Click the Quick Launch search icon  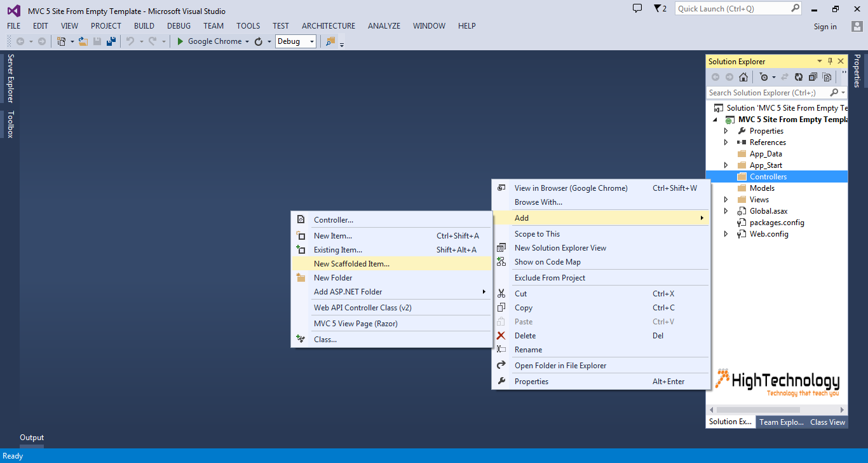pos(795,9)
